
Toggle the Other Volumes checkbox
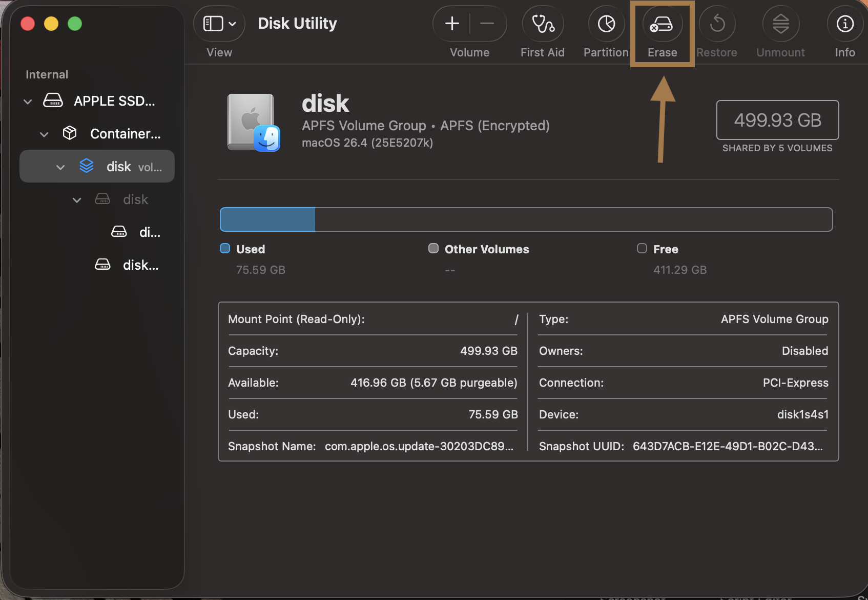tap(433, 248)
